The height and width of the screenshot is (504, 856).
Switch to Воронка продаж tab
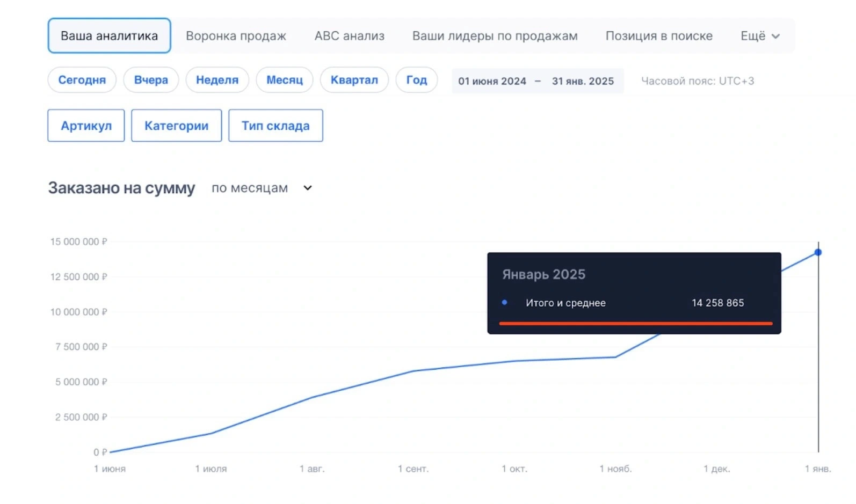click(x=236, y=36)
